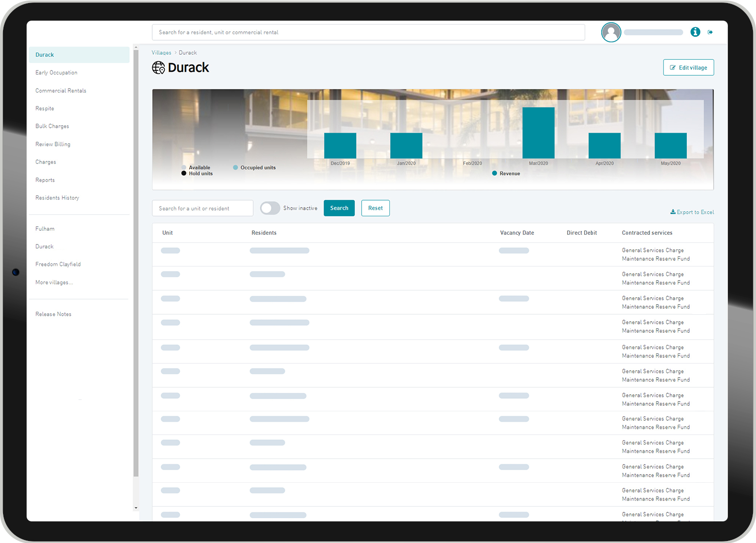This screenshot has width=756, height=543.
Task: Toggle the Revenue legend entry
Action: tap(506, 173)
